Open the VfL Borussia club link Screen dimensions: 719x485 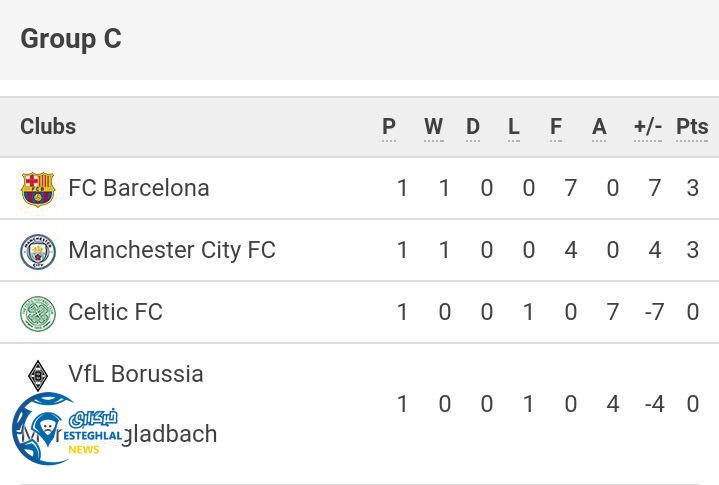[136, 374]
